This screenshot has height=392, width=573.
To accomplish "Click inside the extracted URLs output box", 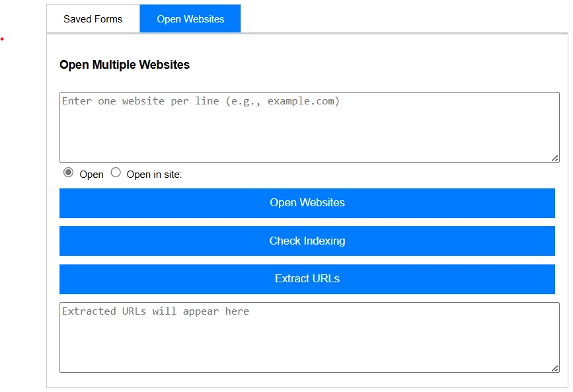I will pyautogui.click(x=309, y=337).
